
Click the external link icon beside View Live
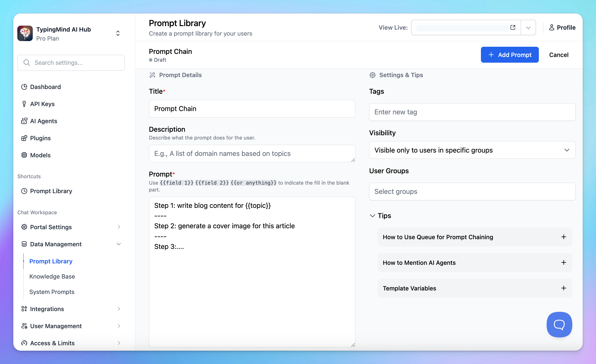512,27
